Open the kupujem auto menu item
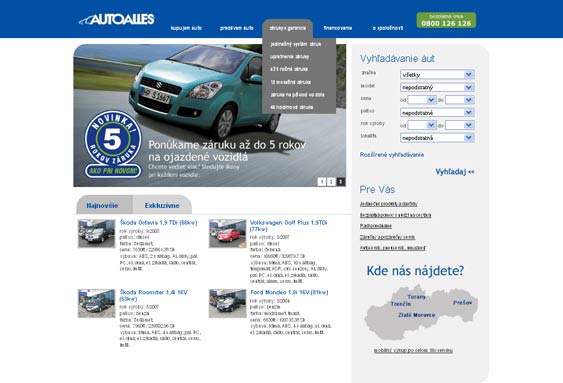Image resolution: width=563 pixels, height=383 pixels. coord(186,28)
